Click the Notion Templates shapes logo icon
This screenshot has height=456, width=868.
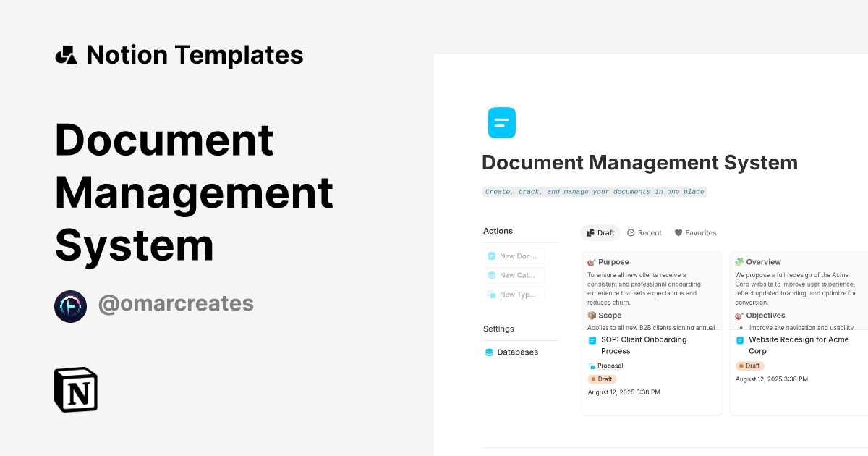[67, 55]
